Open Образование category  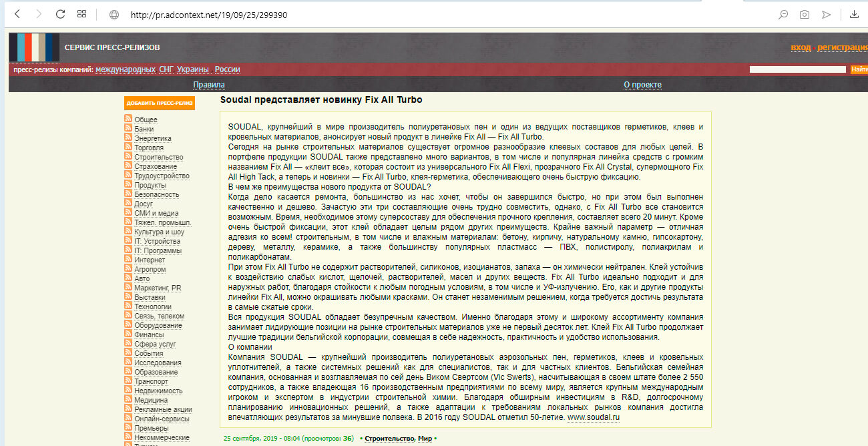coord(156,373)
